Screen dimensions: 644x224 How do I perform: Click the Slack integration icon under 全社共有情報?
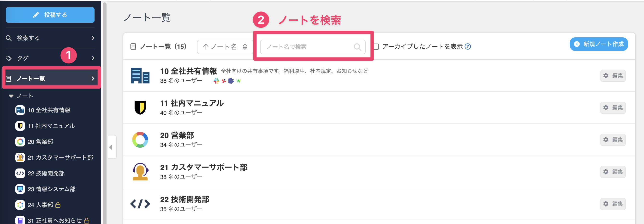tap(216, 81)
